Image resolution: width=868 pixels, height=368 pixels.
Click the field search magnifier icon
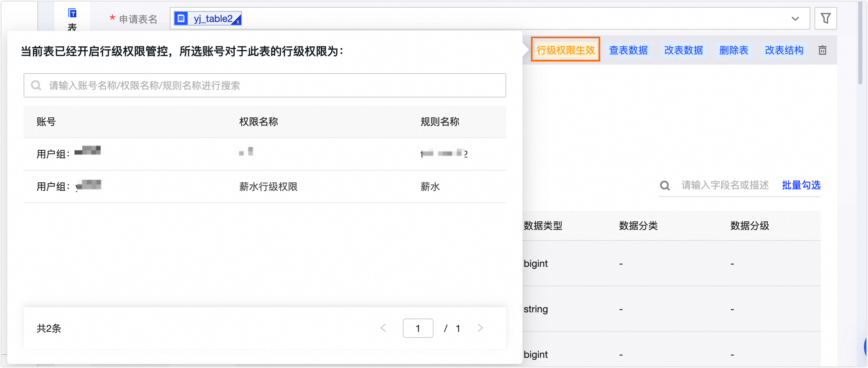tap(665, 186)
